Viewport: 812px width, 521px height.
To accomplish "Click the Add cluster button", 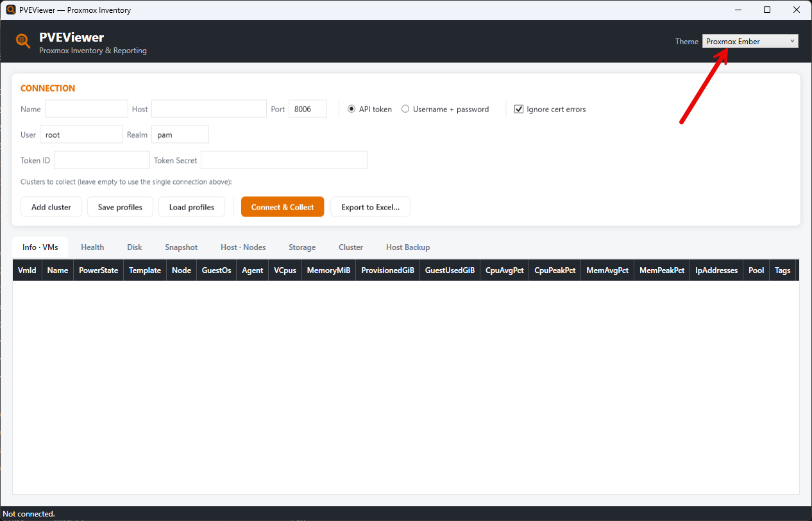I will pyautogui.click(x=51, y=207).
